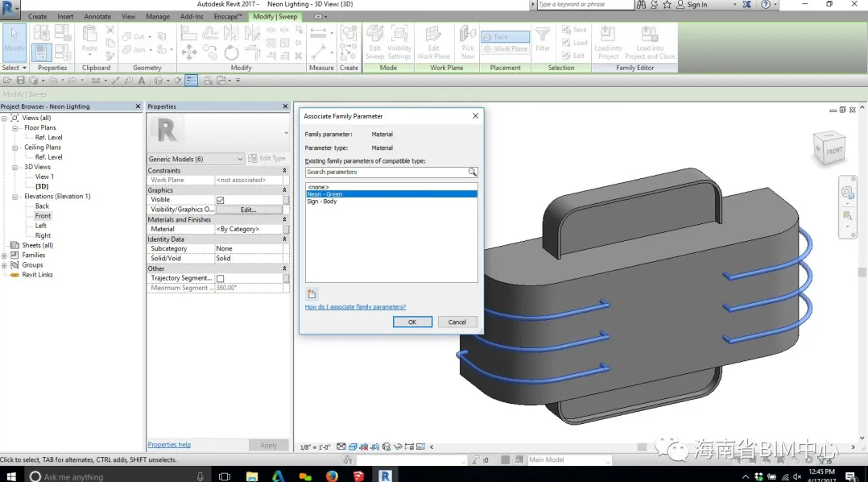Enable the Trajectory Segment checkbox

(220, 278)
